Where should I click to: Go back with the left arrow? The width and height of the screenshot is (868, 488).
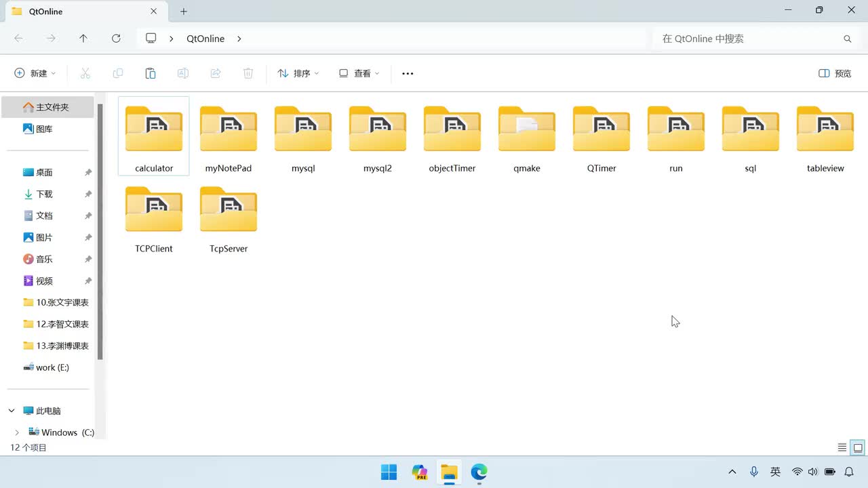[x=18, y=39]
